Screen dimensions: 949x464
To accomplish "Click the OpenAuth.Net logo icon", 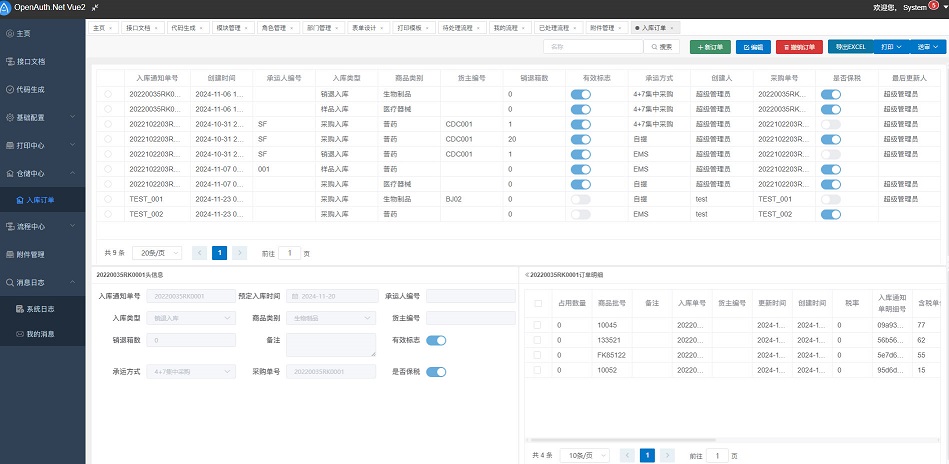I will pyautogui.click(x=5, y=7).
